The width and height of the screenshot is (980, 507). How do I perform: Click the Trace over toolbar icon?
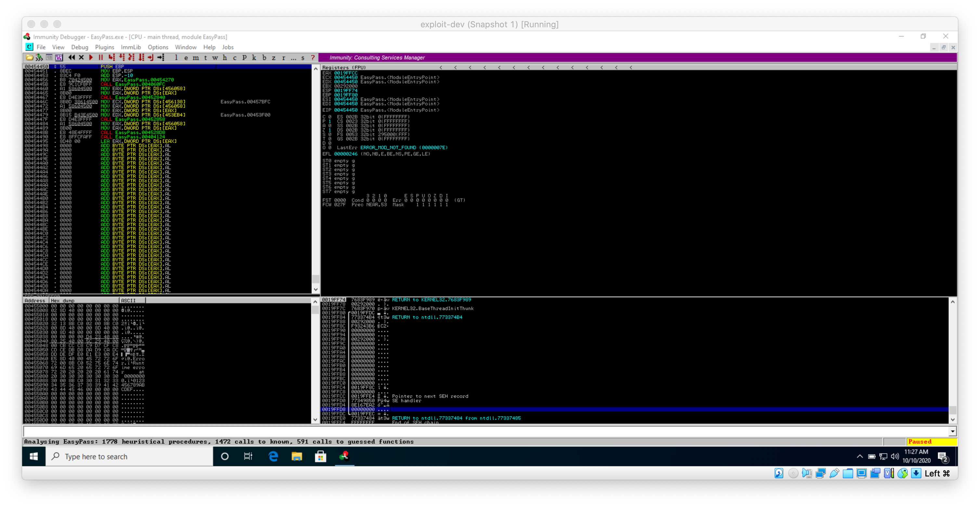point(141,58)
